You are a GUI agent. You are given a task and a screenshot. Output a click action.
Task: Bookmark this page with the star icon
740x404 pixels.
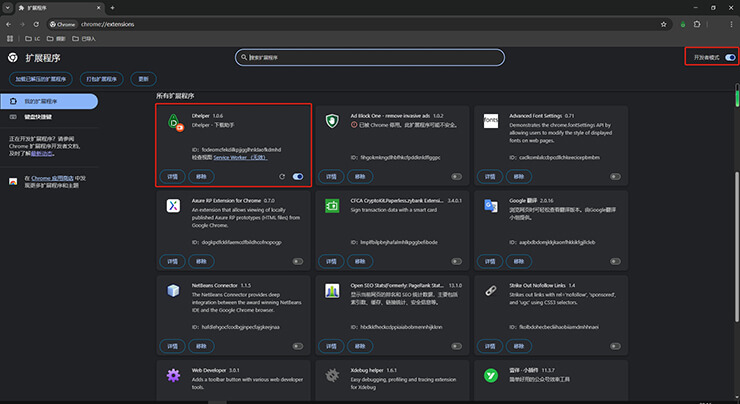click(664, 24)
